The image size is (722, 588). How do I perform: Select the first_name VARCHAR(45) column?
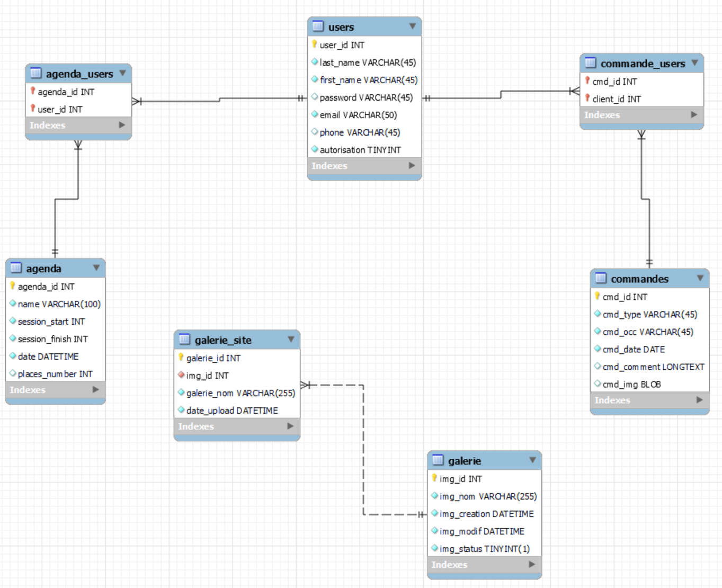(x=364, y=80)
